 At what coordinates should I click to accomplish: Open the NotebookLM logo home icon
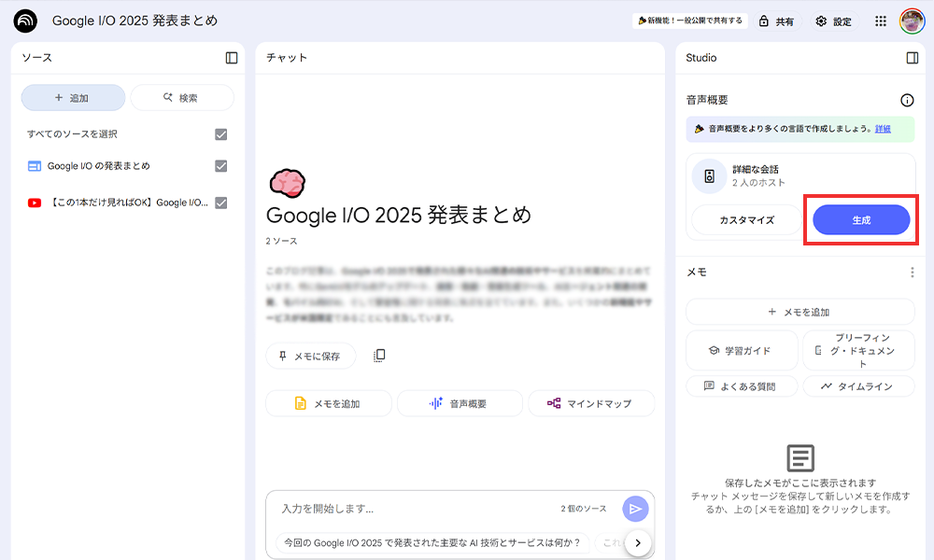(25, 21)
